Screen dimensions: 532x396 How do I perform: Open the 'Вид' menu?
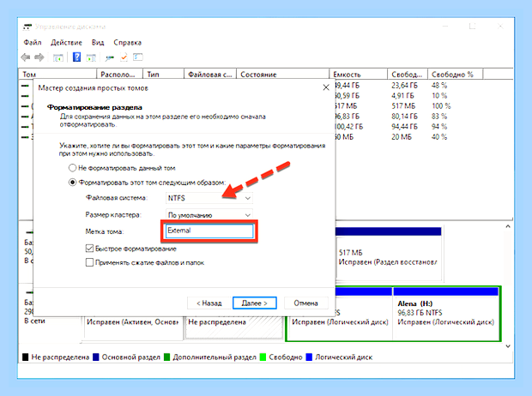pos(98,42)
